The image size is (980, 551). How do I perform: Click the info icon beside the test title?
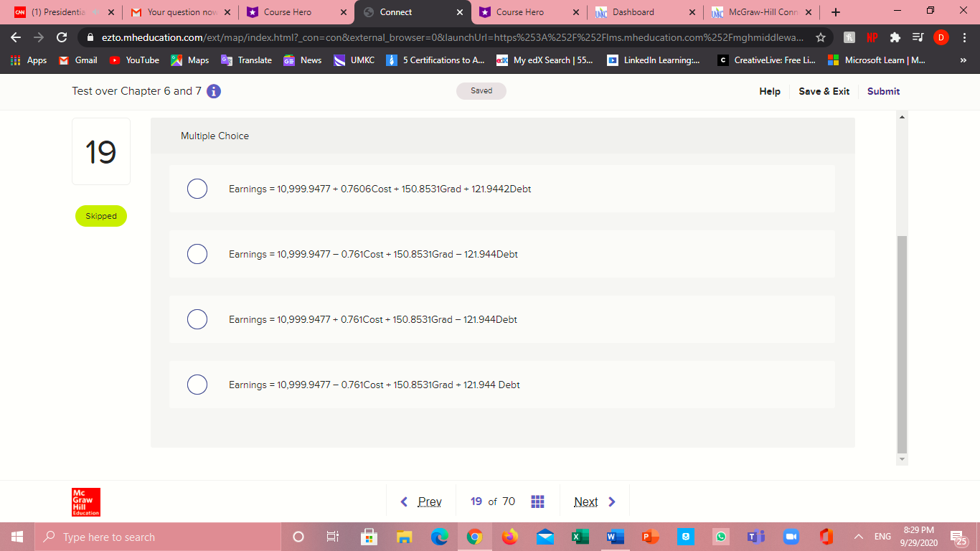[x=214, y=91]
